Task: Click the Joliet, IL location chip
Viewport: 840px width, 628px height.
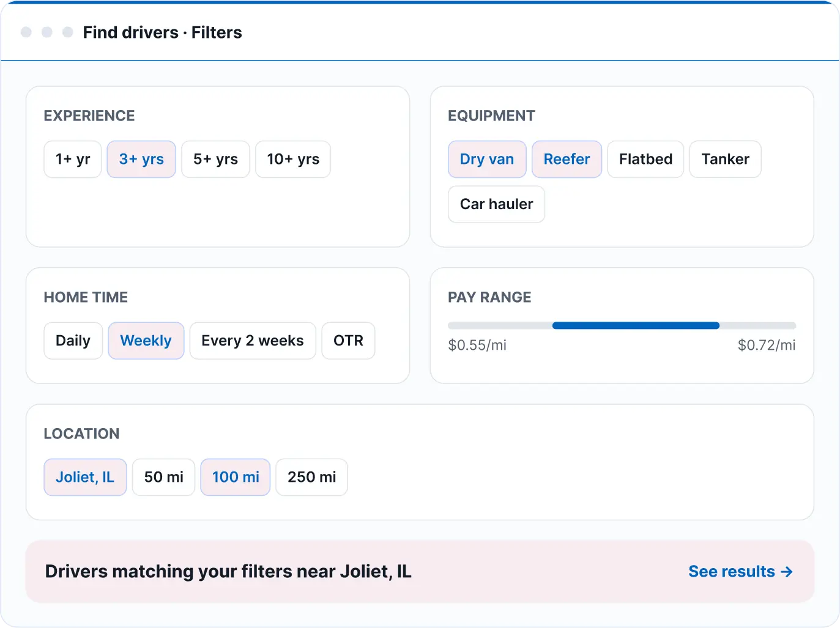Action: pyautogui.click(x=85, y=477)
